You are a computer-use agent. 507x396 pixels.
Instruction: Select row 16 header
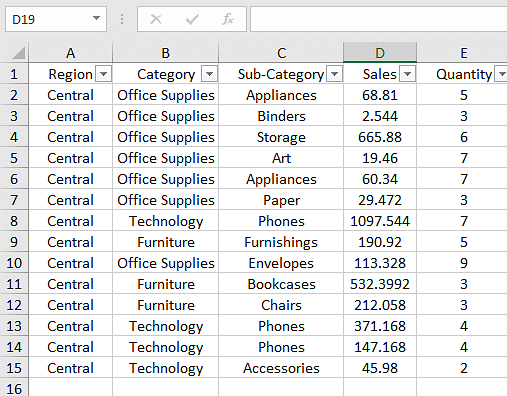(14, 388)
